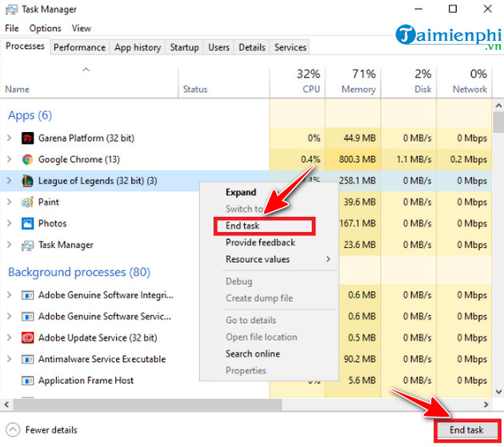This screenshot has width=504, height=447.
Task: Choose Provide feedback in the context menu
Action: (x=260, y=242)
